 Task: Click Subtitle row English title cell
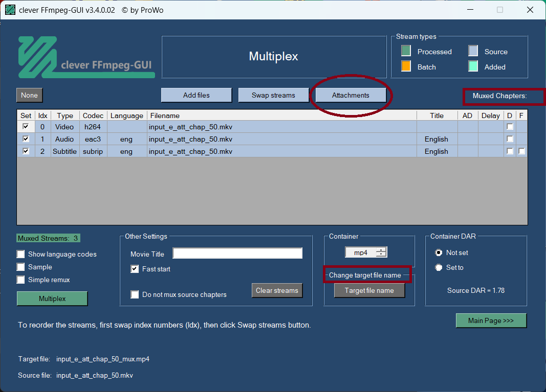pyautogui.click(x=436, y=151)
